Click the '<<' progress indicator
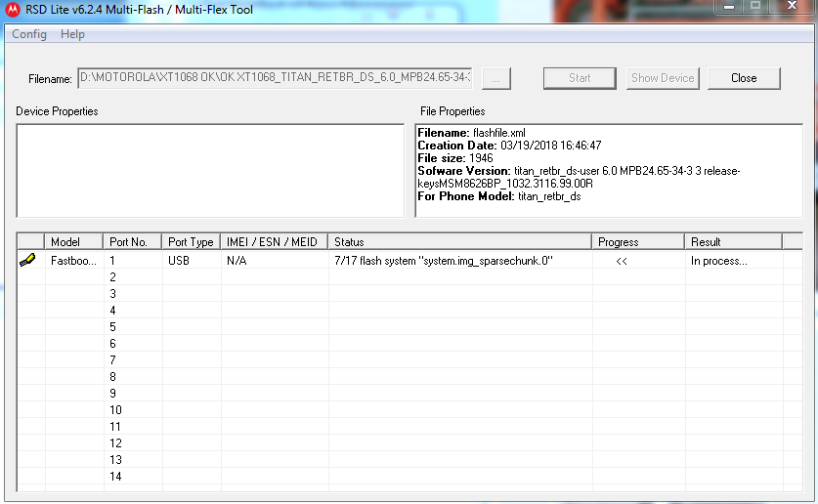Screen dimensions: 818x504 pyautogui.click(x=622, y=261)
